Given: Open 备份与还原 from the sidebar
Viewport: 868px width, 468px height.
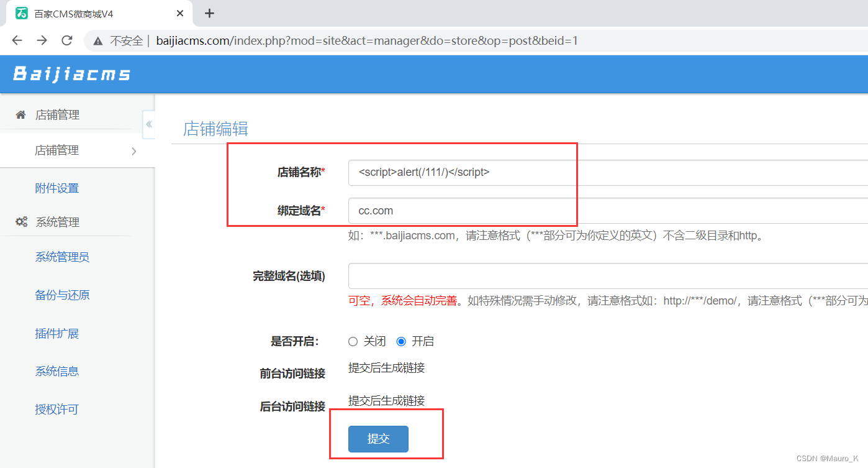Looking at the screenshot, I should click(x=62, y=295).
